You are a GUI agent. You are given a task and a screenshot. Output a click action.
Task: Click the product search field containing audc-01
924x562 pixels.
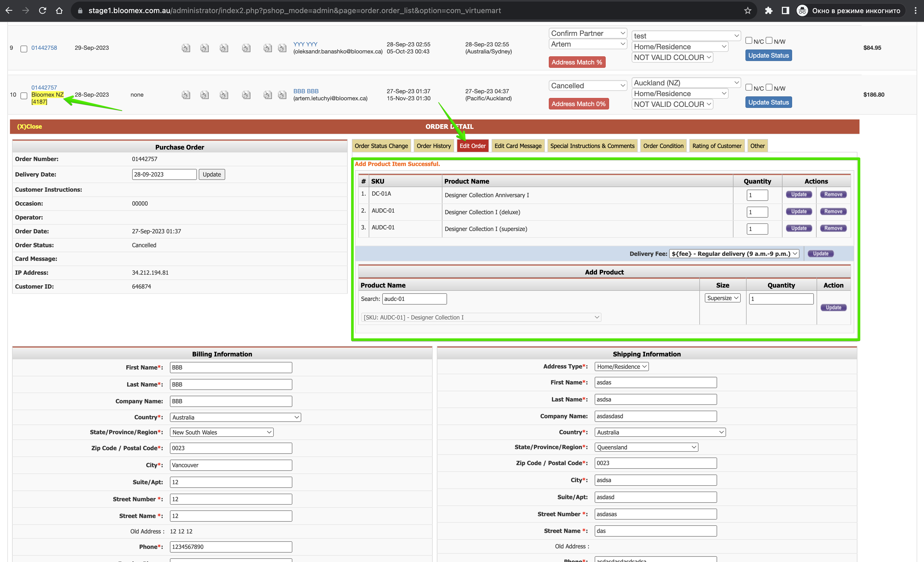(x=414, y=299)
